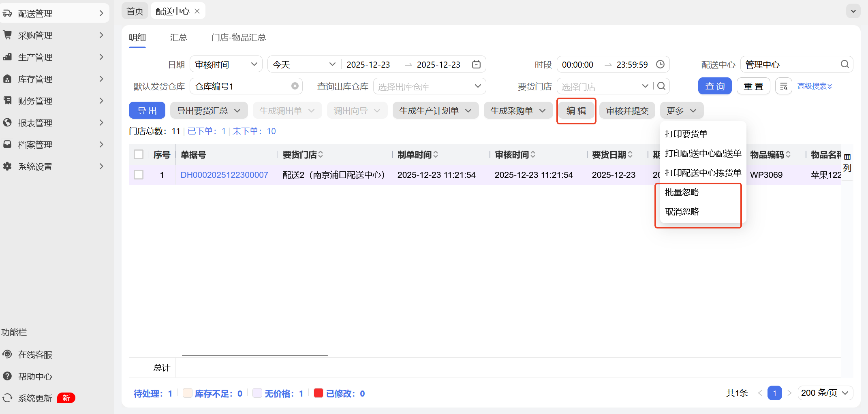Viewport: 868px width, 414px height.
Task: Expand the 导出要货汇总 dropdown button
Action: pyautogui.click(x=209, y=111)
